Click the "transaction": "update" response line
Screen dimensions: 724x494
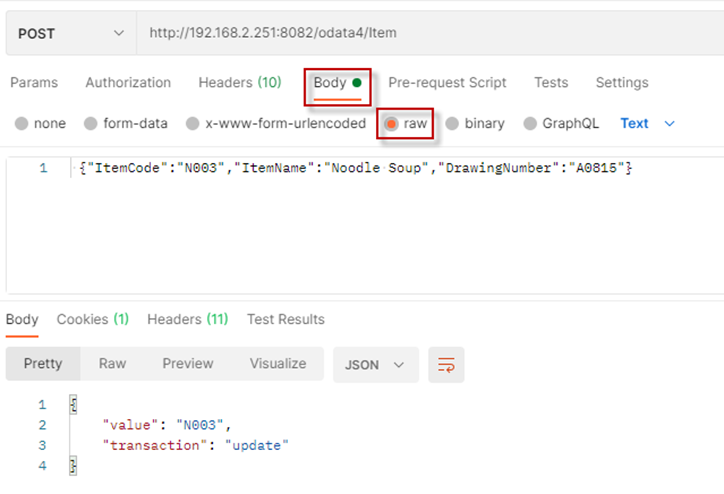(x=196, y=446)
